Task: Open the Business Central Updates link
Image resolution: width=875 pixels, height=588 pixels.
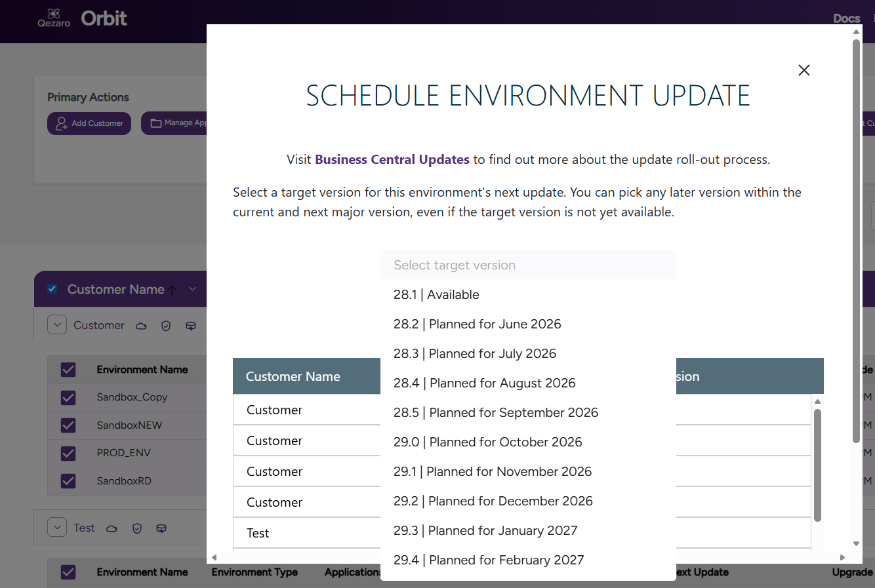Action: [392, 159]
